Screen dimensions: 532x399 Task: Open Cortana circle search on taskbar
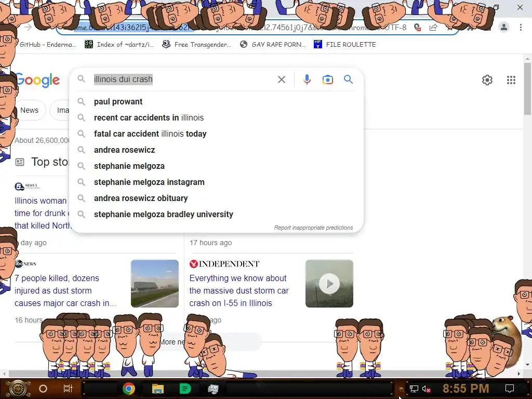point(43,389)
